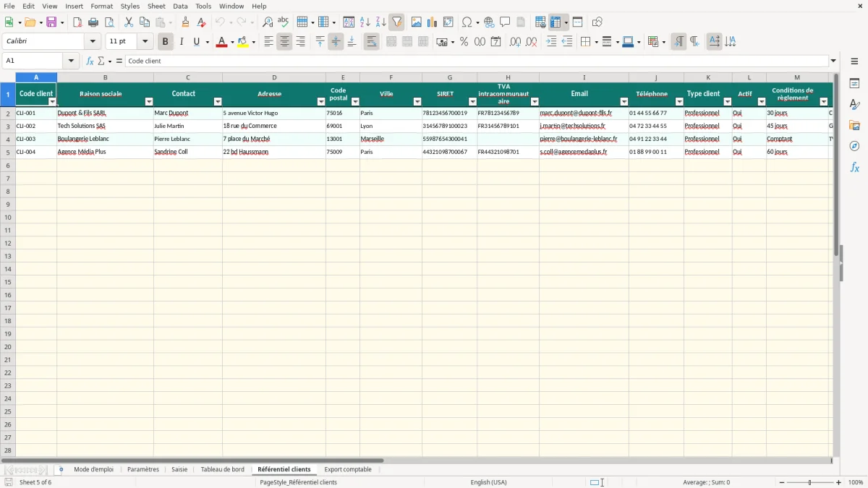The width and height of the screenshot is (868, 488).
Task: Increase indent
Action: tap(551, 42)
